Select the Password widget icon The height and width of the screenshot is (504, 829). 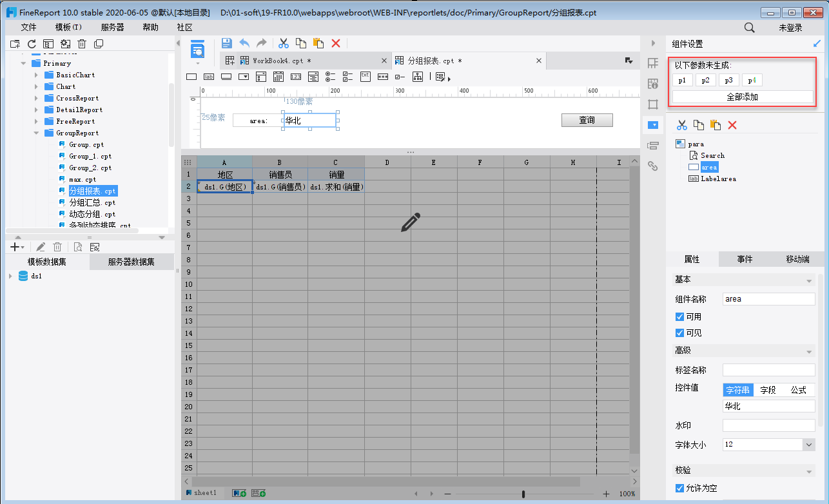(383, 76)
